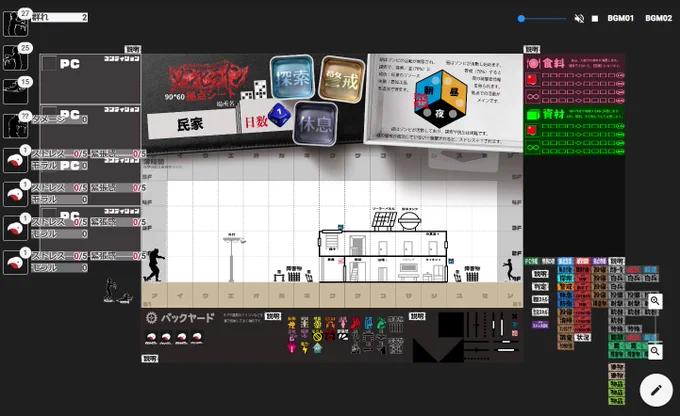Viewport: 680px width, 416px height.
Task: Click the バックヤード gear icon
Action: pyautogui.click(x=151, y=318)
